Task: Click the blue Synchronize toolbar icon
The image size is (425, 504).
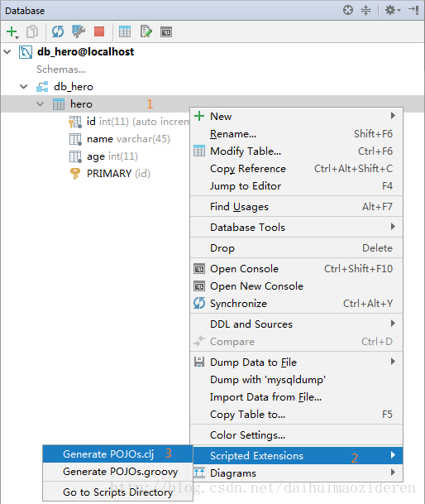Action: 58,31
